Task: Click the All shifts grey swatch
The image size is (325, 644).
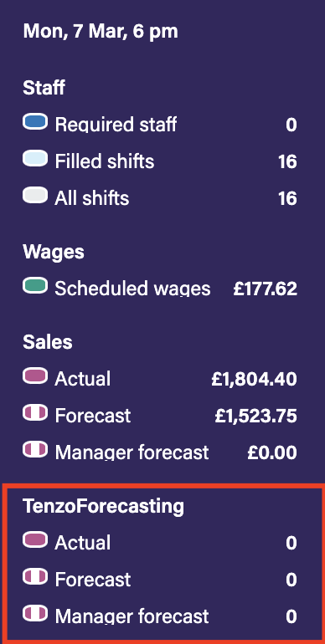Action: [35, 196]
